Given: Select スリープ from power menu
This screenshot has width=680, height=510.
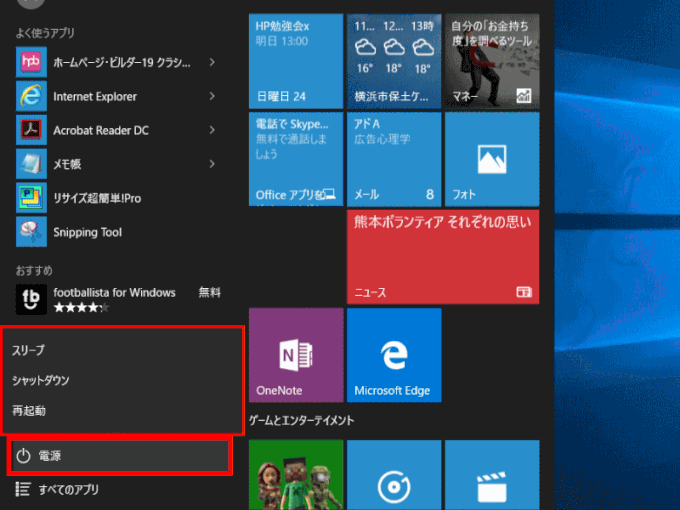Looking at the screenshot, I should pyautogui.click(x=29, y=350).
